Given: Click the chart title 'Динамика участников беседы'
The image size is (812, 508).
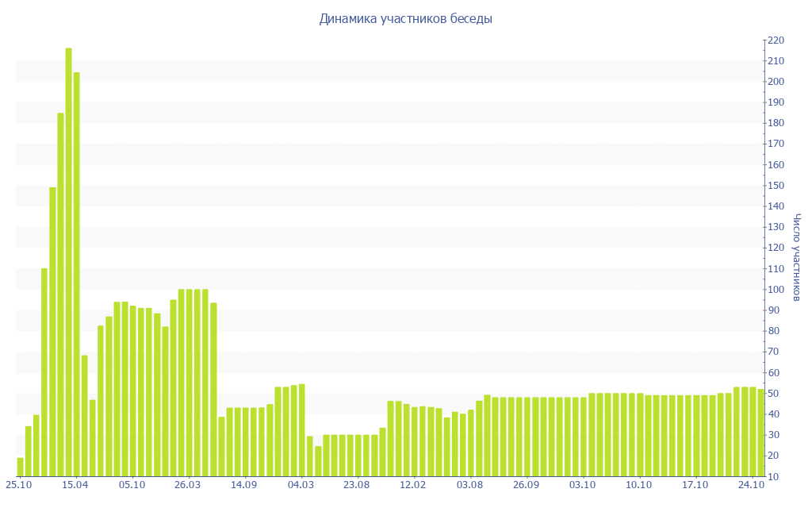Looking at the screenshot, I should [x=405, y=18].
